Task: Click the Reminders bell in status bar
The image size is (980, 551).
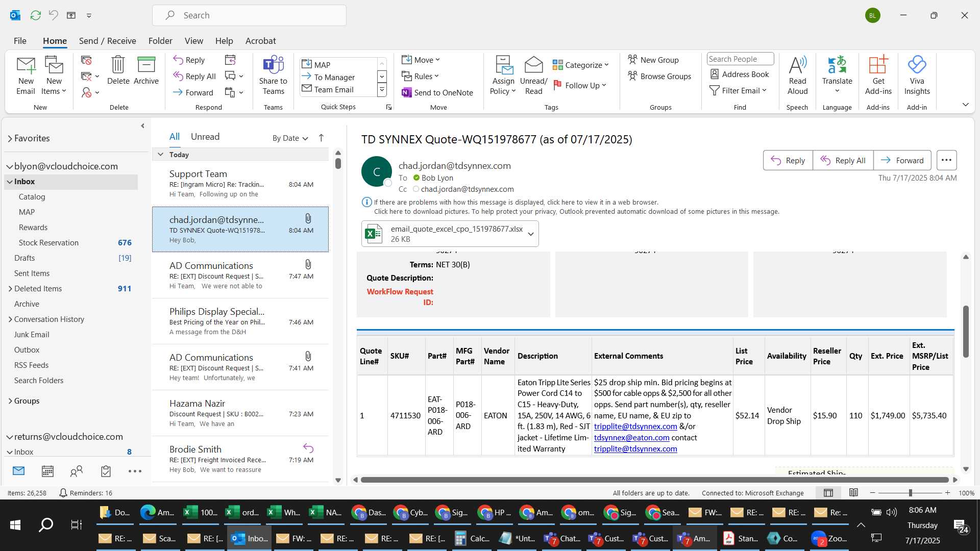Action: tap(63, 493)
